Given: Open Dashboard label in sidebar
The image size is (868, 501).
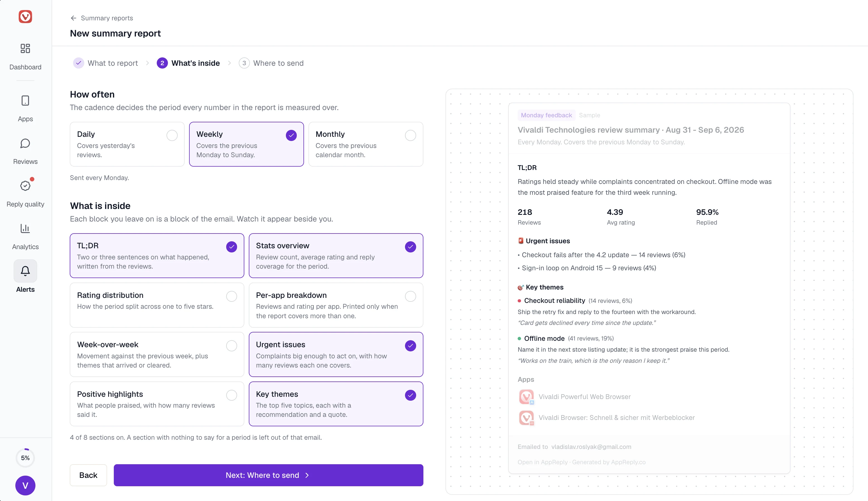Looking at the screenshot, I should click(x=25, y=67).
